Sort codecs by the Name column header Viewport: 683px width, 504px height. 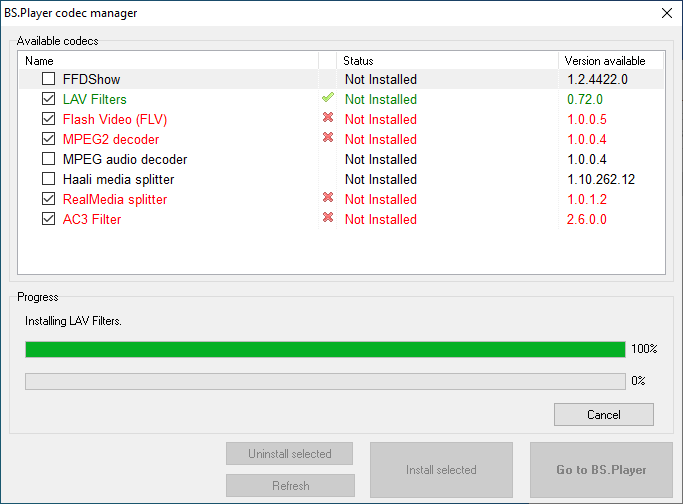(169, 61)
